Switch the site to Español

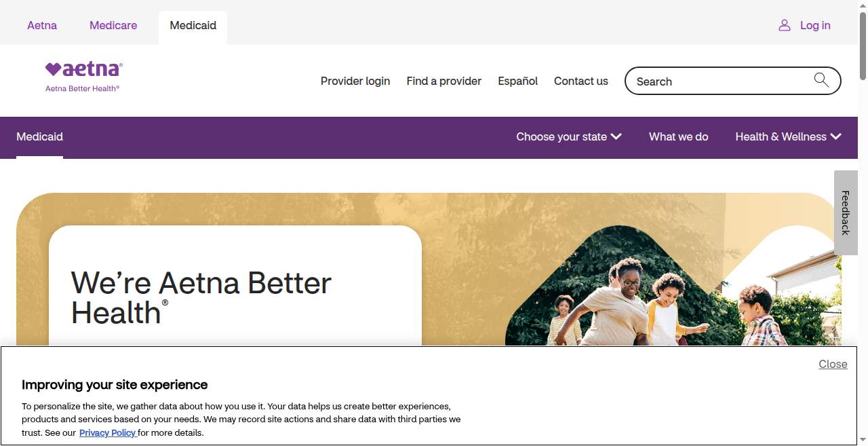pos(518,81)
